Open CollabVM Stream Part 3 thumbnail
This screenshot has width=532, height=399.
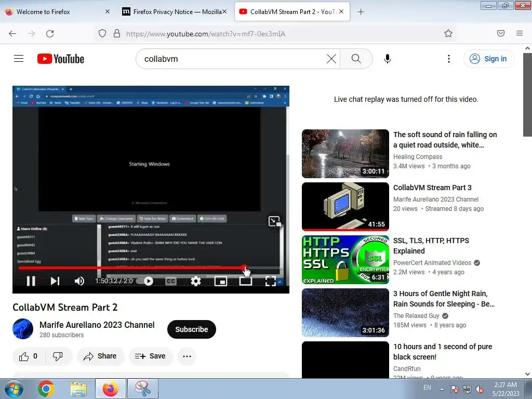pos(345,207)
